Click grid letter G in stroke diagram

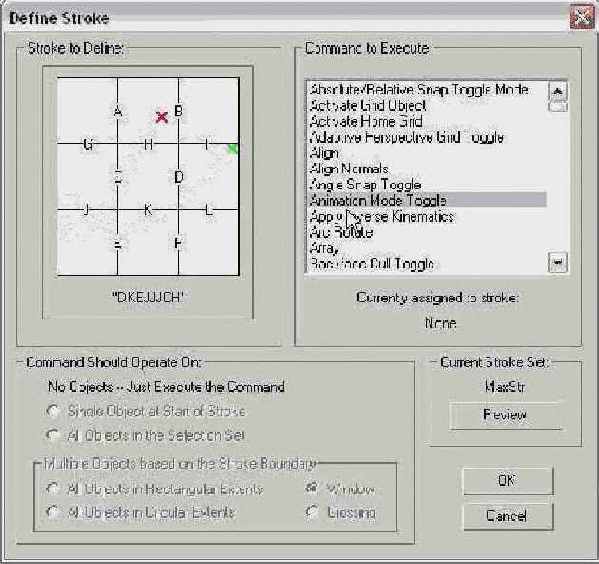coord(88,144)
